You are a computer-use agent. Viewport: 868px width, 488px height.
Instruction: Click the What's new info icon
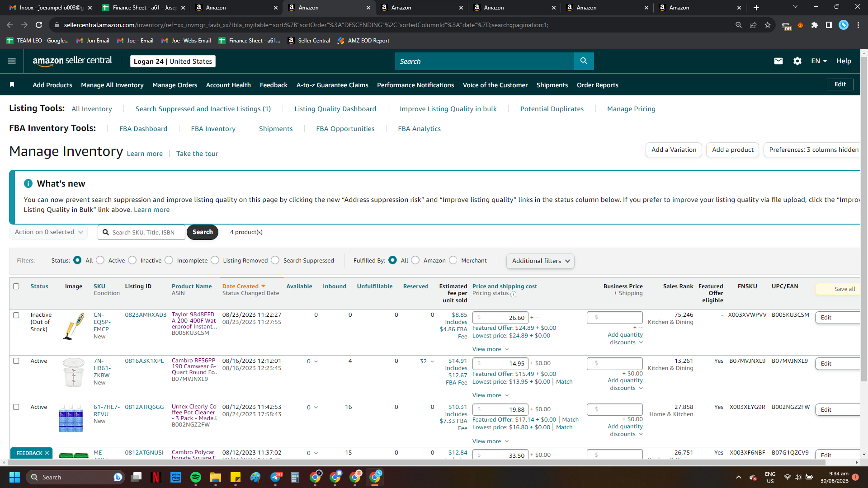(x=28, y=183)
